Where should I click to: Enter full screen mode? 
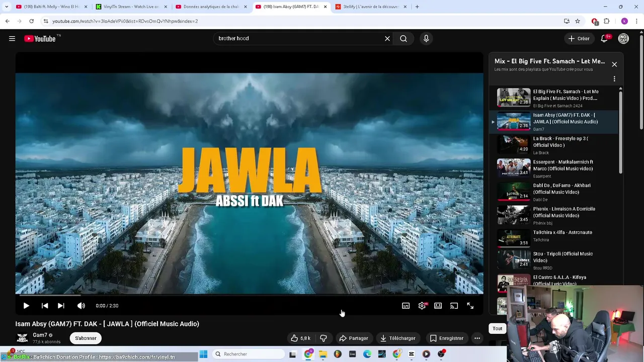click(470, 306)
